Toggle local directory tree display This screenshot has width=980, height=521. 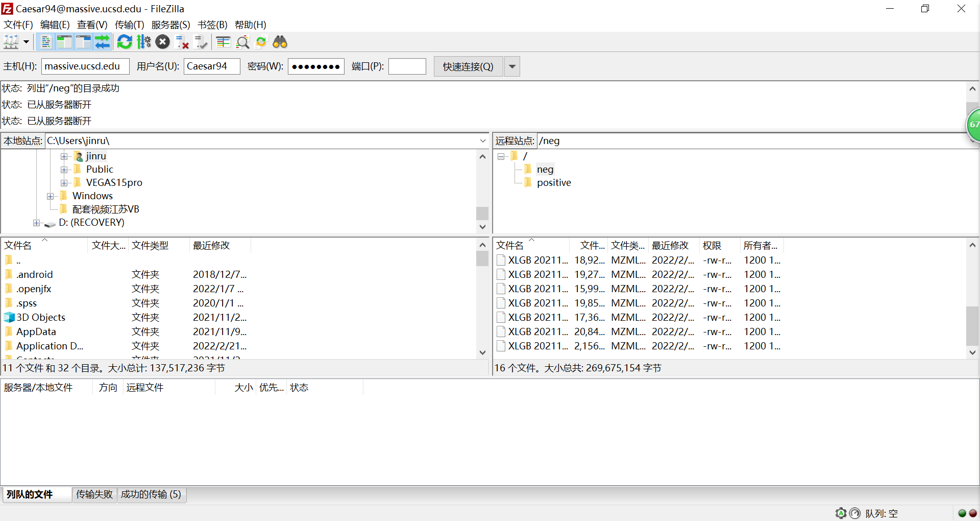64,42
